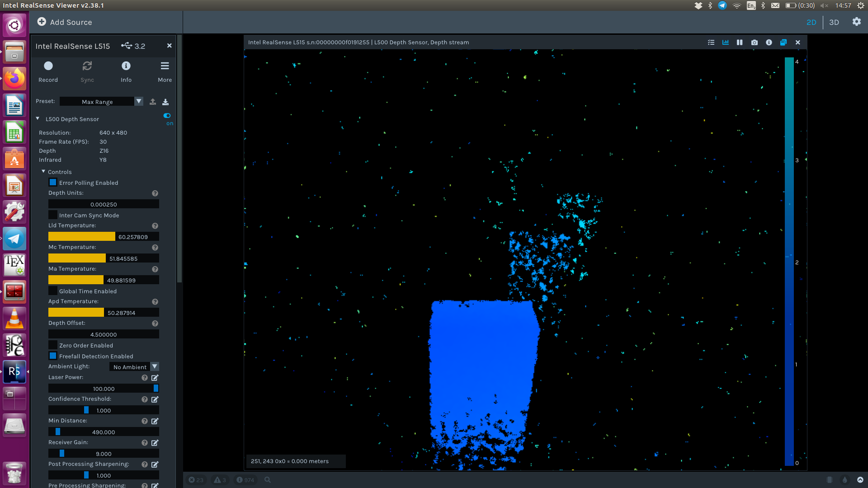Click the Record button in the L515 panel
This screenshot has height=488, width=868.
pos(48,71)
